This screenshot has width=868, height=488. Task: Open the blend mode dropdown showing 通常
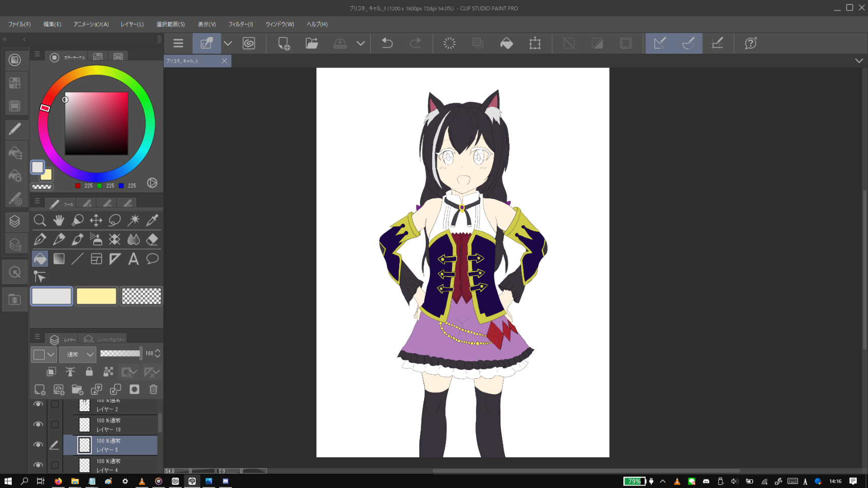(x=78, y=354)
